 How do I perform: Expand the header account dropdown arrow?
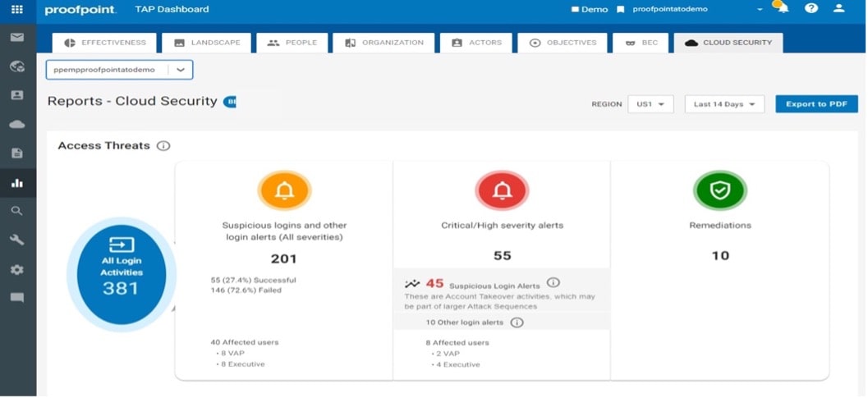tap(760, 9)
